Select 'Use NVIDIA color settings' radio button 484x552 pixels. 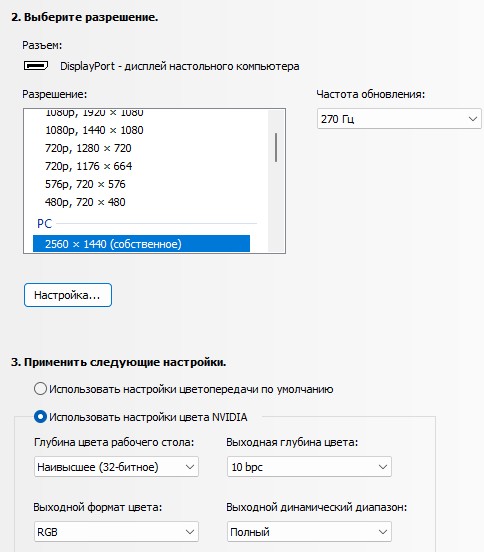coord(40,417)
